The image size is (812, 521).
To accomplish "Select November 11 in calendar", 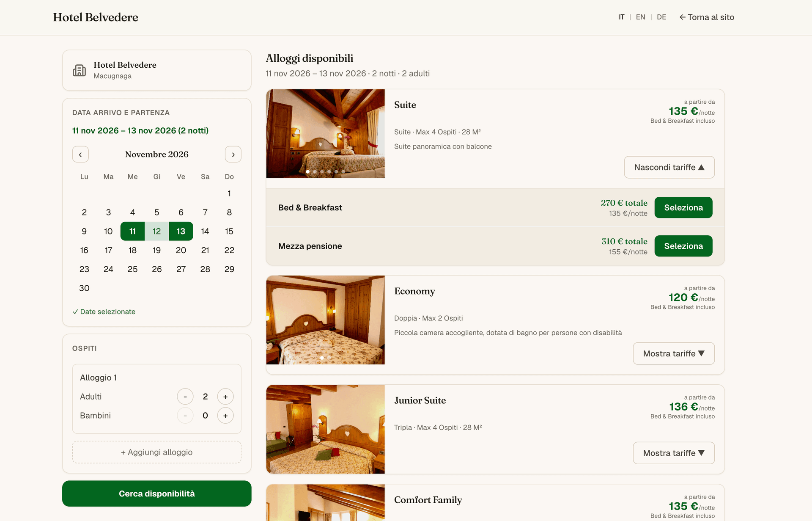I will coord(132,231).
